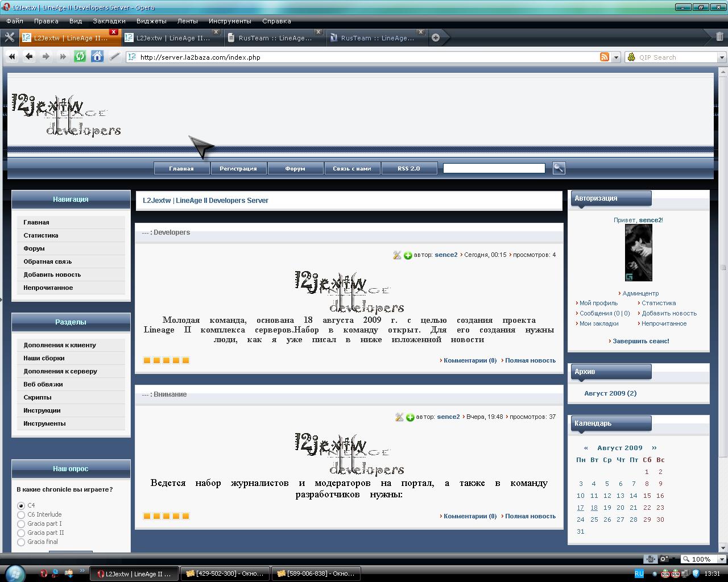Open Админцентр link
Image resolution: width=728 pixels, height=582 pixels.
(x=640, y=293)
